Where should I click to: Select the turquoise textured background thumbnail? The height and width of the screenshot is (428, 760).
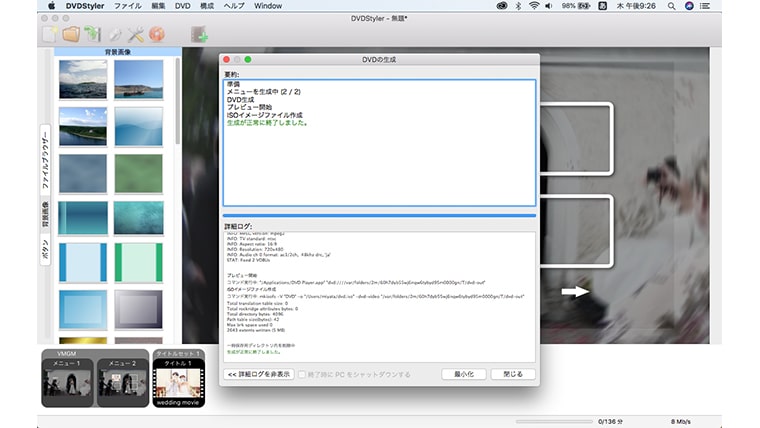139,218
